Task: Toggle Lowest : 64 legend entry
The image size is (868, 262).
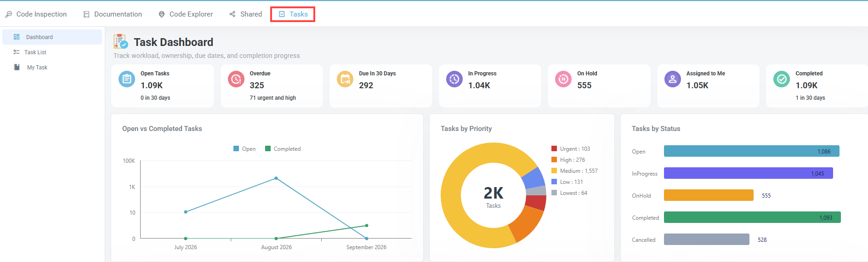Action: click(x=569, y=193)
